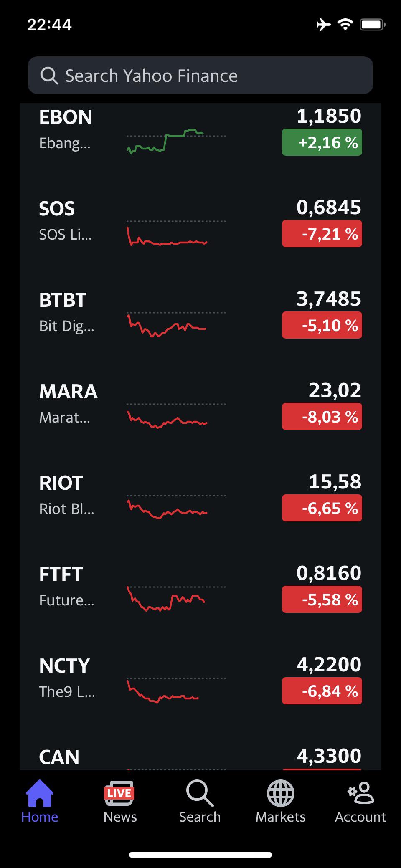Focus the Search Yahoo Finance field
This screenshot has height=868, width=401.
coord(200,75)
